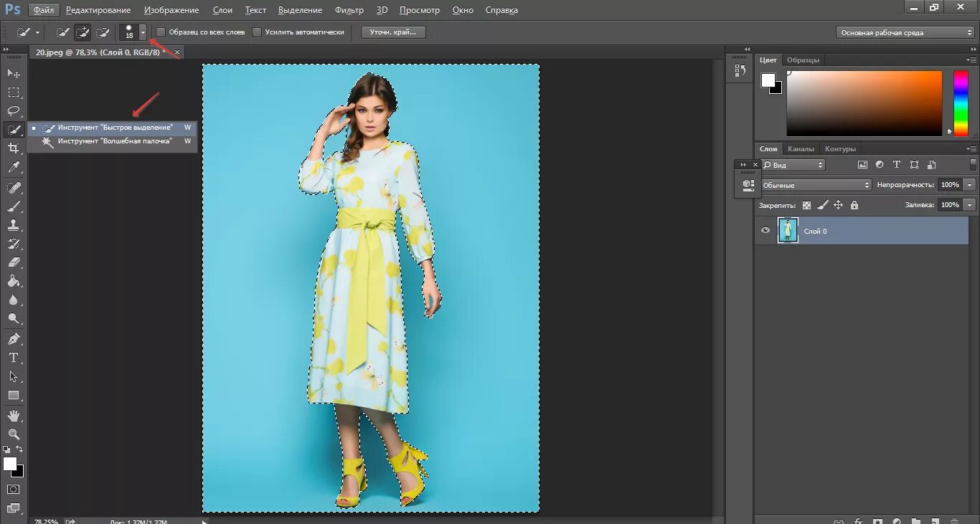Switch to the 'Контуры' tab
This screenshot has height=524, width=980.
(x=840, y=149)
